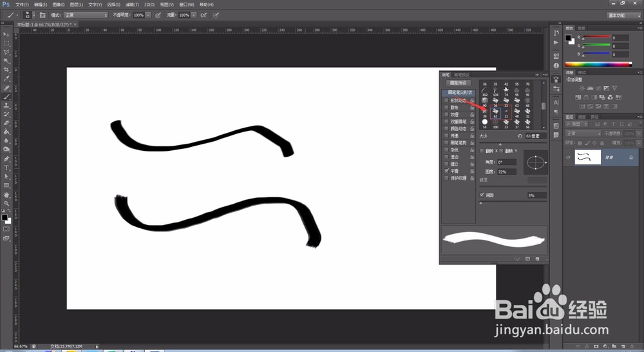This screenshot has height=352, width=644.
Task: Create new brush icon at panel bottom
Action: point(537,259)
